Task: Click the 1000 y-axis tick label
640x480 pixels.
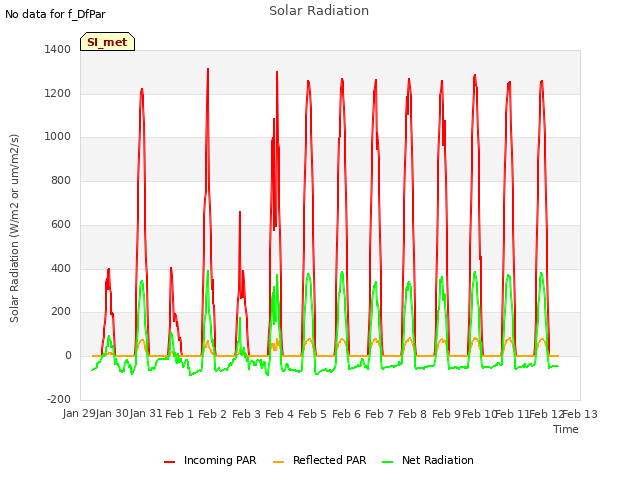Action: click(58, 137)
